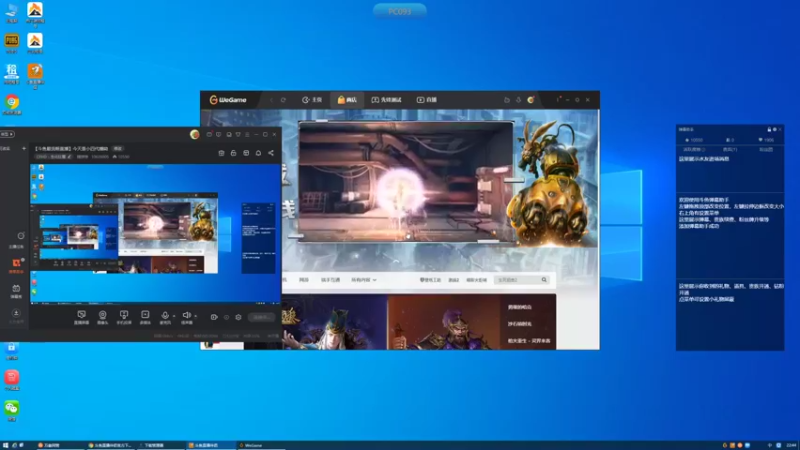Click the WeGame user avatar in title bar

[x=531, y=100]
